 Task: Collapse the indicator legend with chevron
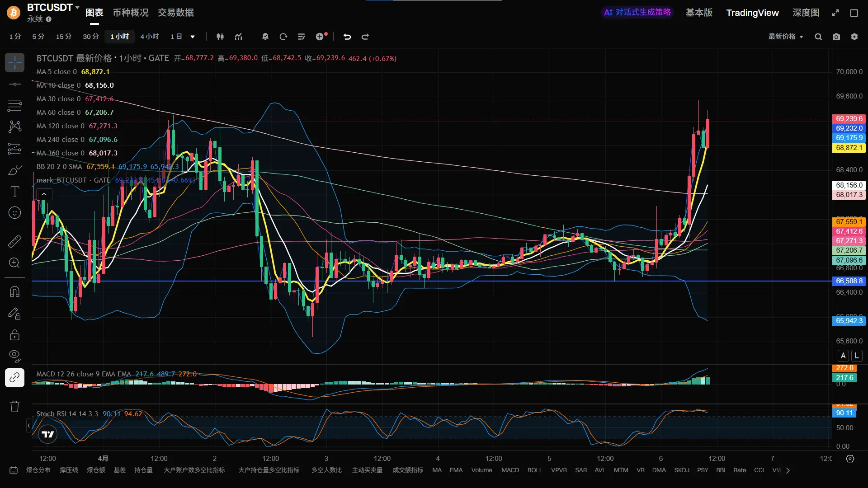point(44,194)
